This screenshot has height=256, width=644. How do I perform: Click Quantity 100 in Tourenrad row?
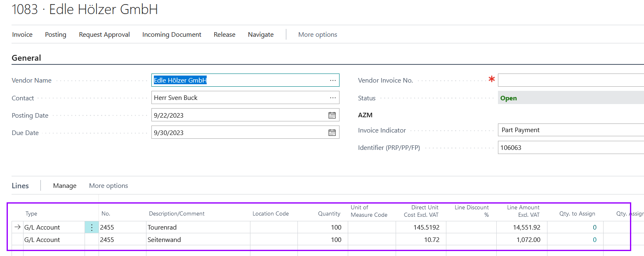tap(323, 228)
